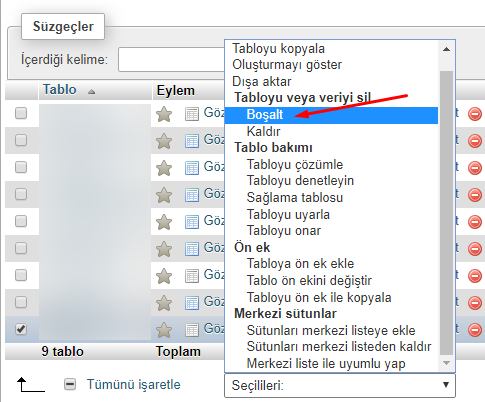The image size is (485, 402).
Task: Click dropdown list scrollbar up arrow
Action: pyautogui.click(x=446, y=49)
